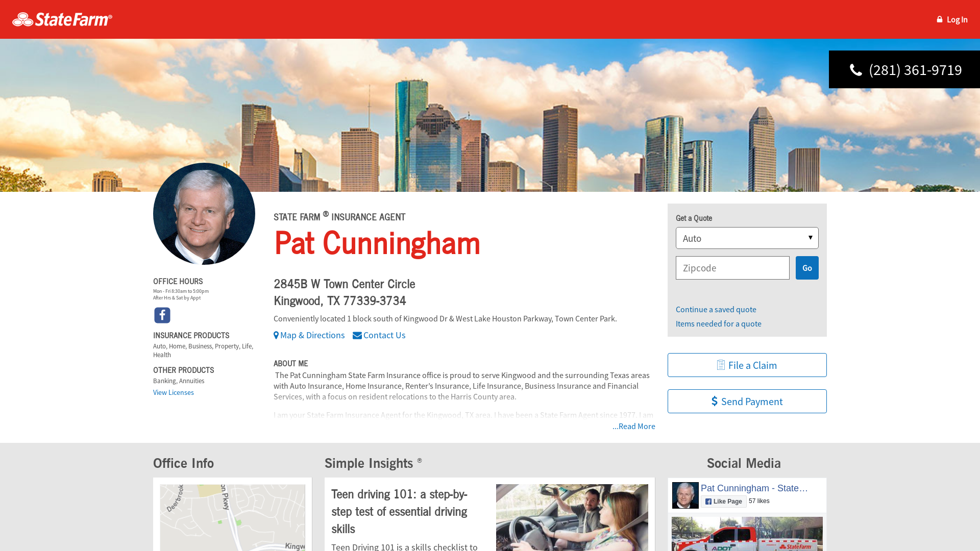Image resolution: width=980 pixels, height=551 pixels.
Task: Click Pat Cunningham's profile photo
Action: click(204, 214)
